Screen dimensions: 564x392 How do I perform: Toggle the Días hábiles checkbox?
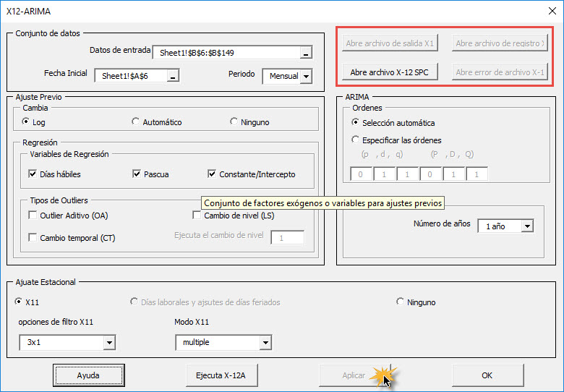click(x=33, y=174)
